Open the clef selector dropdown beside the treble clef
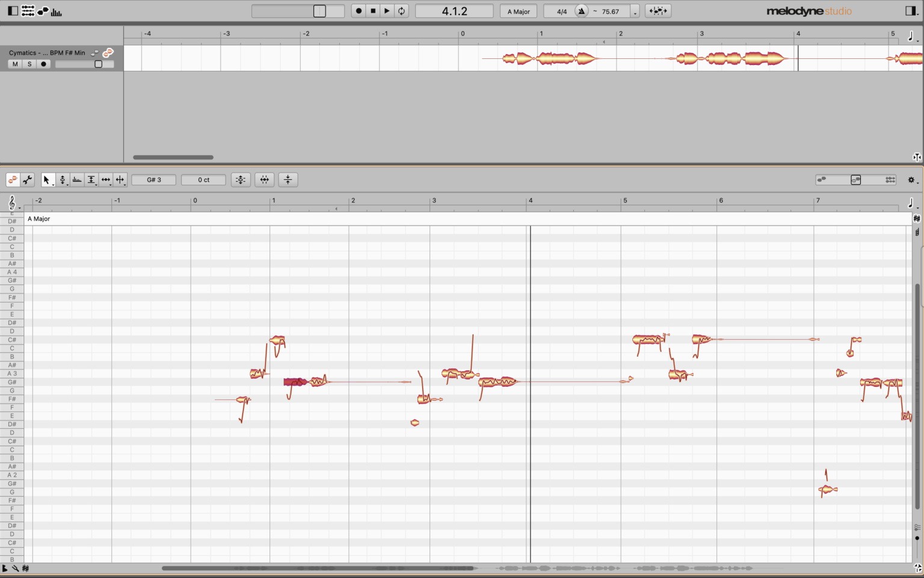The height and width of the screenshot is (578, 924). point(19,207)
